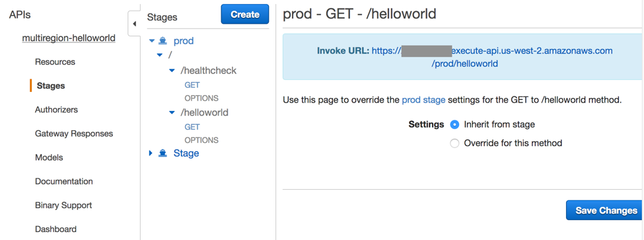
Task: Select the prod stage name
Action: [184, 41]
